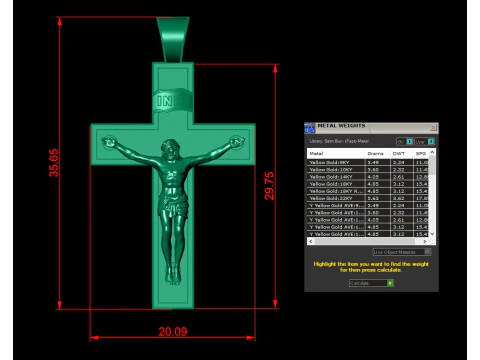Sort by the DWT column header
Screen dimensions: 480x360
(402, 153)
